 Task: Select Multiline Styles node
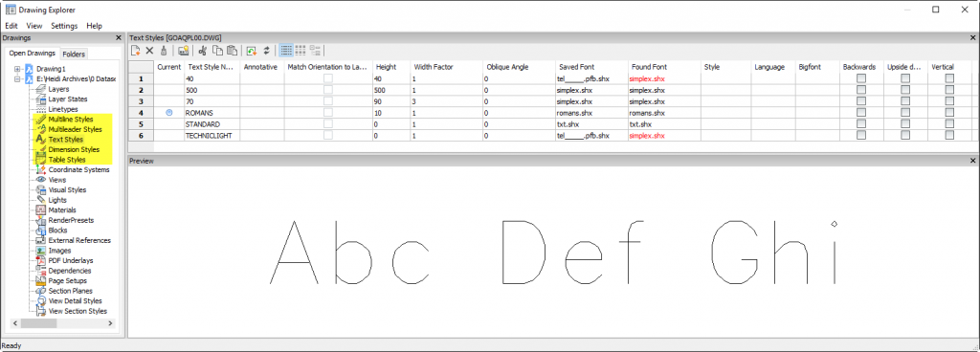(x=71, y=120)
